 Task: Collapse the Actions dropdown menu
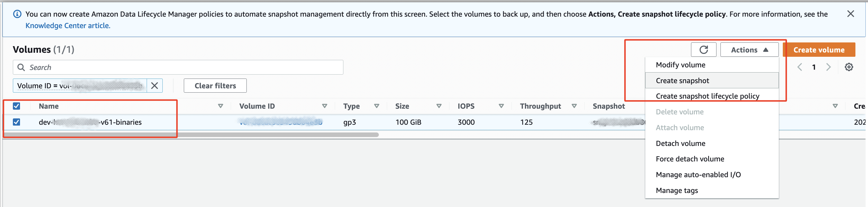click(x=749, y=50)
